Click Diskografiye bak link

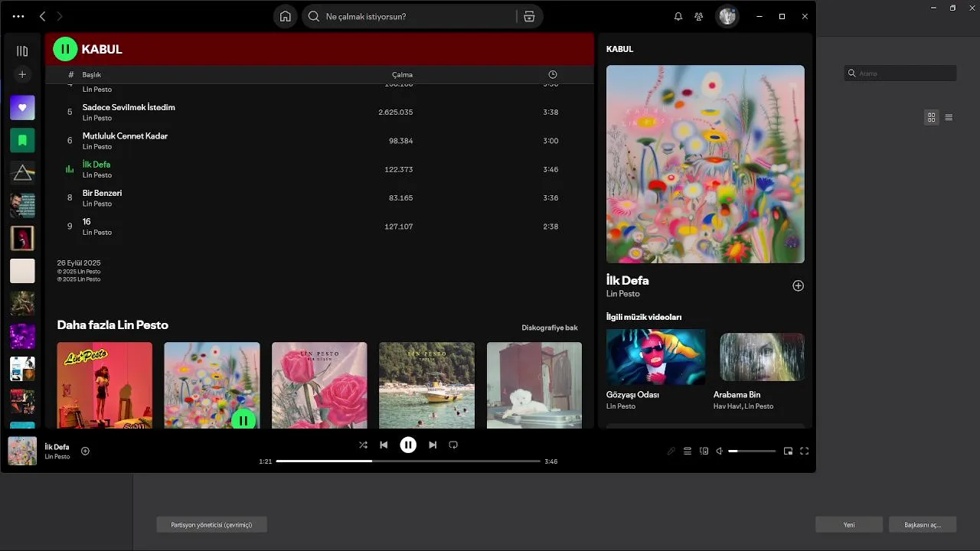pos(550,328)
